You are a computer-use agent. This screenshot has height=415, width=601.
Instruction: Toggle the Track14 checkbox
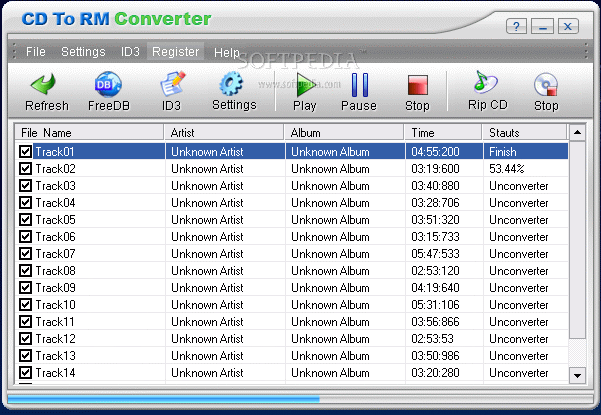click(x=25, y=372)
